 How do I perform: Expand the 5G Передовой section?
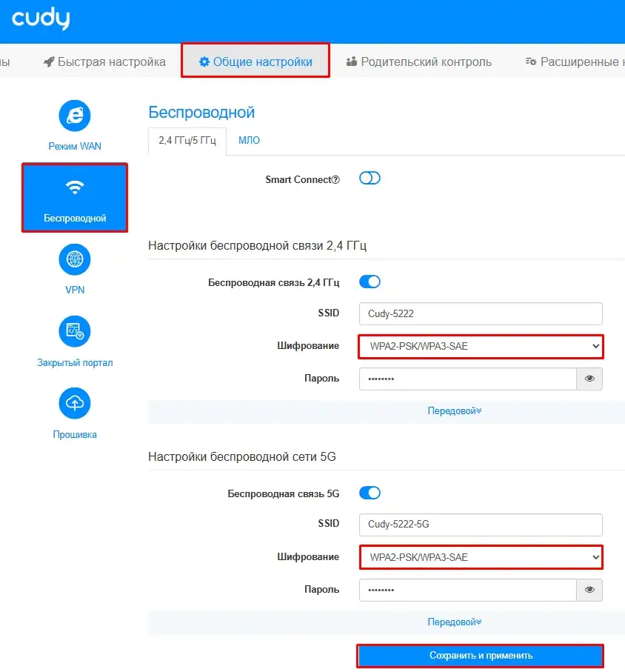coord(455,622)
